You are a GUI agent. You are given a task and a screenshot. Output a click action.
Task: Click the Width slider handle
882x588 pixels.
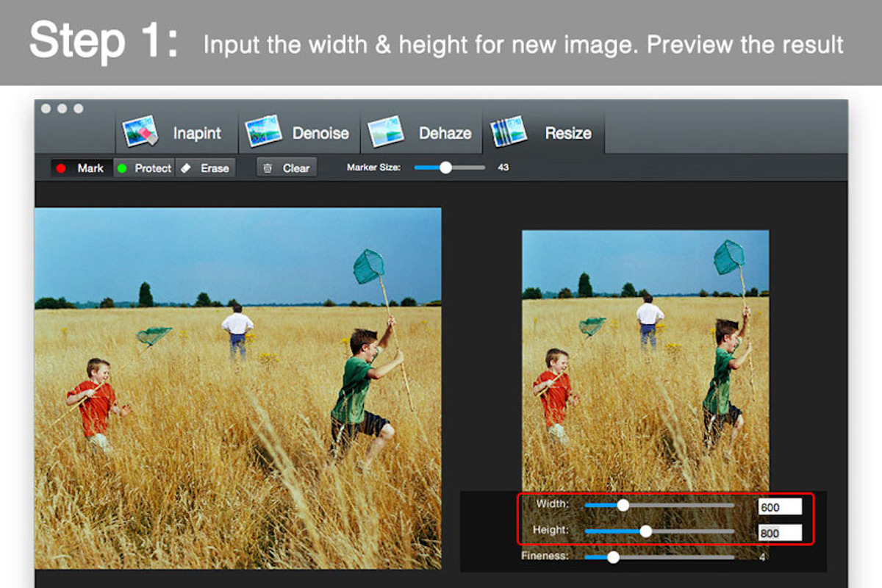click(x=623, y=505)
